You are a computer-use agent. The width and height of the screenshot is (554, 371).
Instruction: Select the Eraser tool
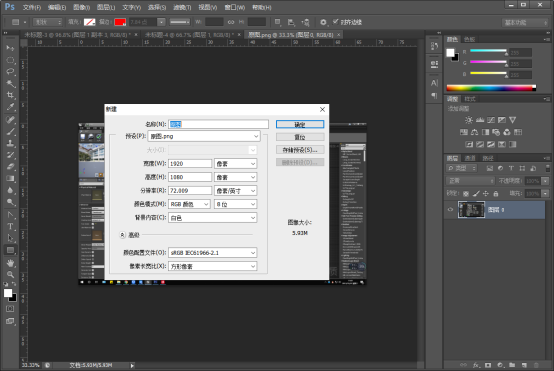pos(10,167)
